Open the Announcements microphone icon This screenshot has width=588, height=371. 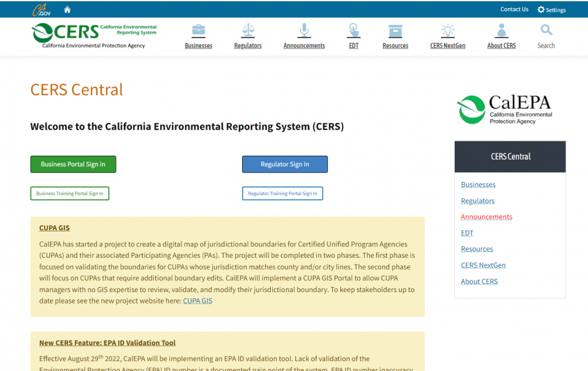tap(304, 31)
